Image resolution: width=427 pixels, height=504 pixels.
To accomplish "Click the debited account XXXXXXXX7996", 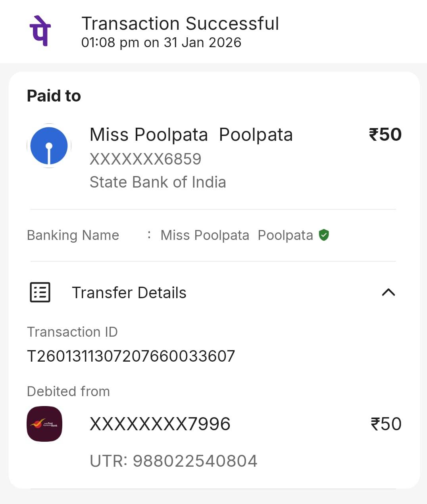I will [x=160, y=424].
